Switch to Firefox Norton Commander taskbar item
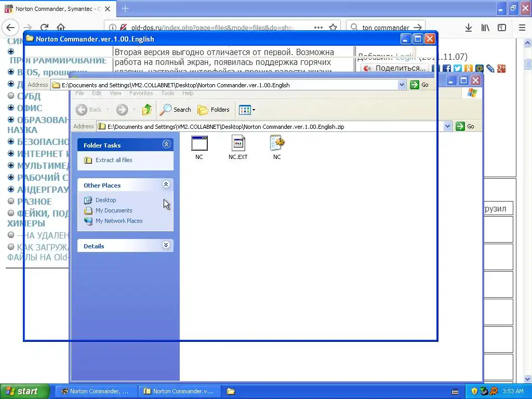The height and width of the screenshot is (399, 532). [x=96, y=391]
